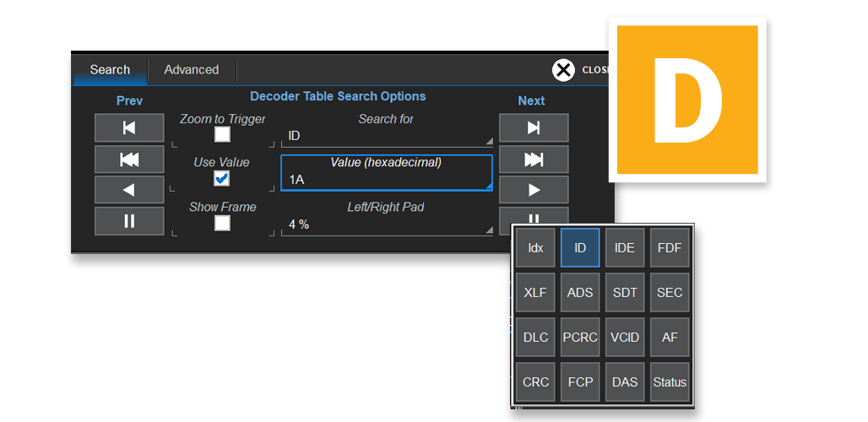Step to previous match with left arrow
This screenshot has height=422, width=868.
129,190
